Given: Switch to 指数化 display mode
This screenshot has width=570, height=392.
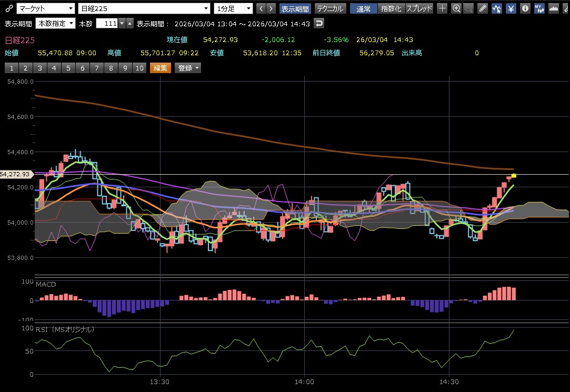Looking at the screenshot, I should coord(391,8).
